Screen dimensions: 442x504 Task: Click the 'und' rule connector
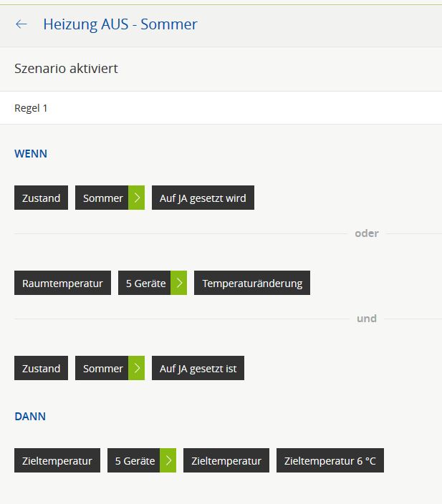coord(367,319)
